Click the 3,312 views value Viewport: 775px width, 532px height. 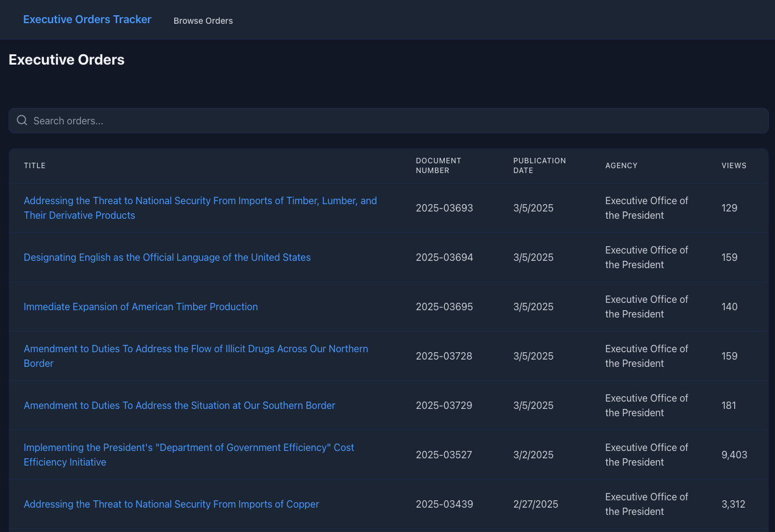coord(734,504)
